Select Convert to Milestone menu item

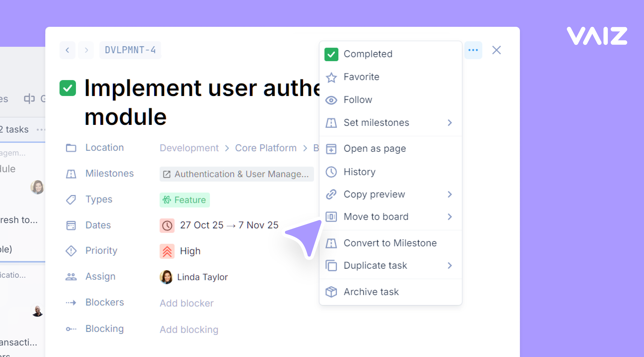point(390,243)
